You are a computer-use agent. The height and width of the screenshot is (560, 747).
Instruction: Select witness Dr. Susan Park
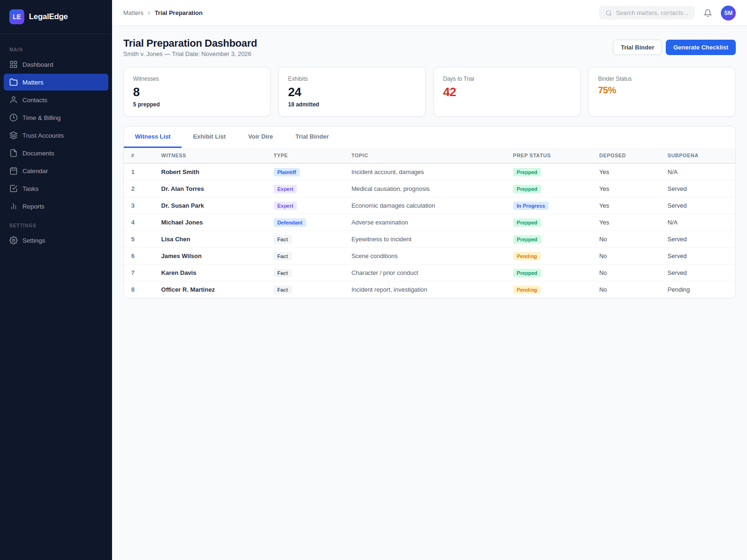pos(183,206)
